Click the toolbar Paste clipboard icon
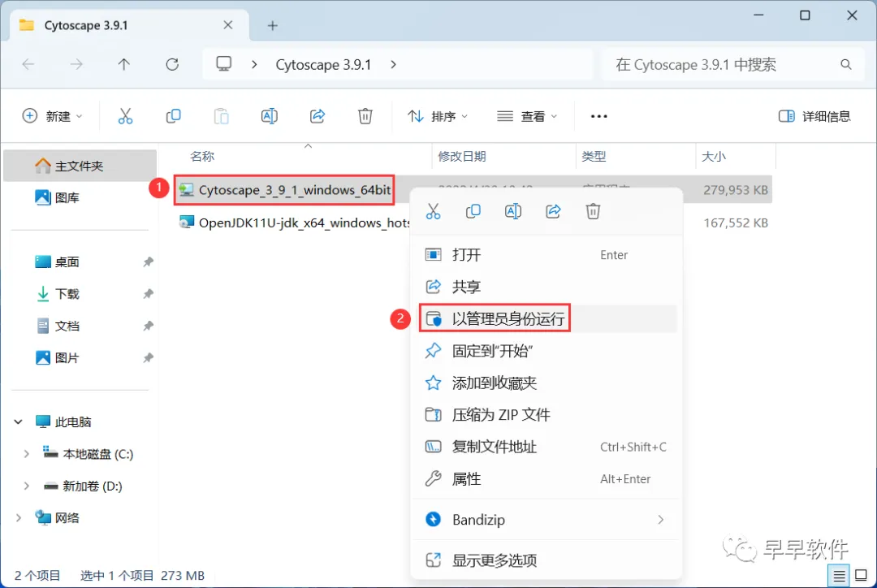This screenshot has width=877, height=588. tap(222, 116)
